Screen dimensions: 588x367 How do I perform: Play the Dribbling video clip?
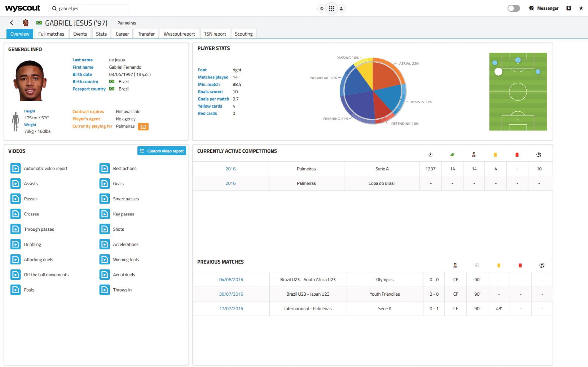[16, 244]
